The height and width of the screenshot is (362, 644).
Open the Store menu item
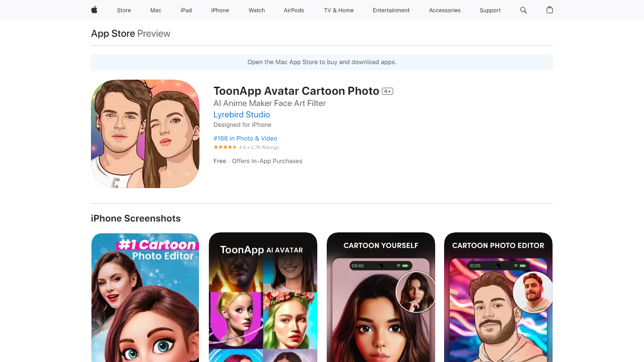(124, 10)
